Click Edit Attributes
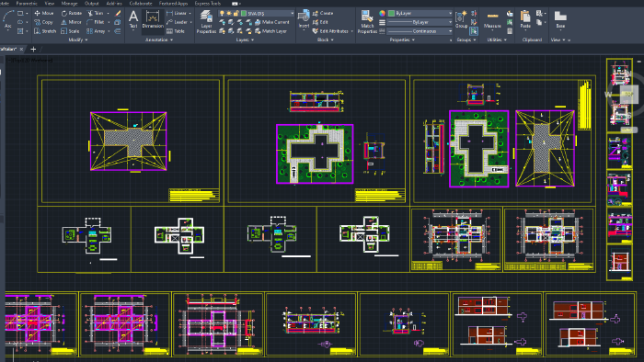This screenshot has width=644, height=362. coord(330,31)
